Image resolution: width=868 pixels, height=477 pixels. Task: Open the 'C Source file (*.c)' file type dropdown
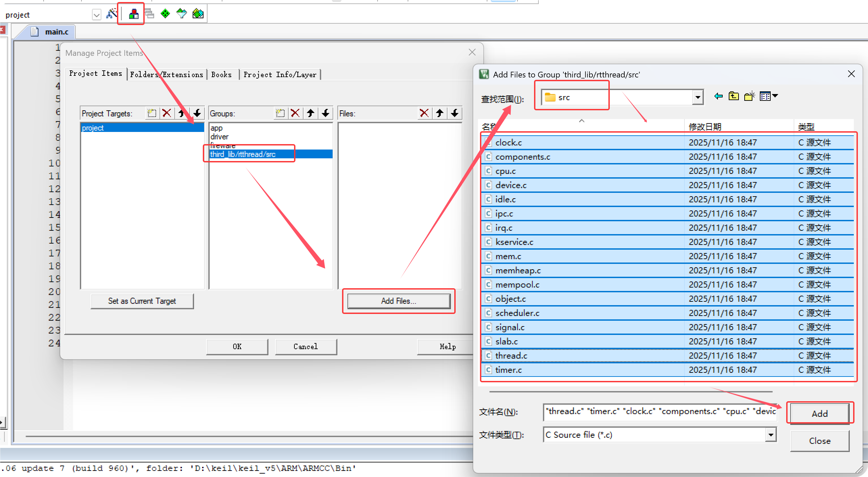pyautogui.click(x=771, y=435)
